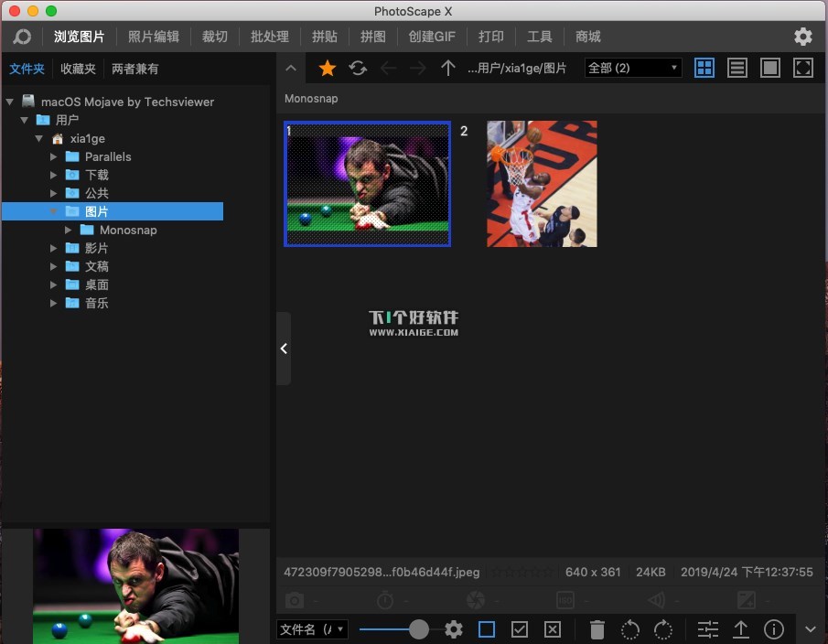This screenshot has width=828, height=644.
Task: Adjust the thumbnail size slider
Action: [418, 629]
